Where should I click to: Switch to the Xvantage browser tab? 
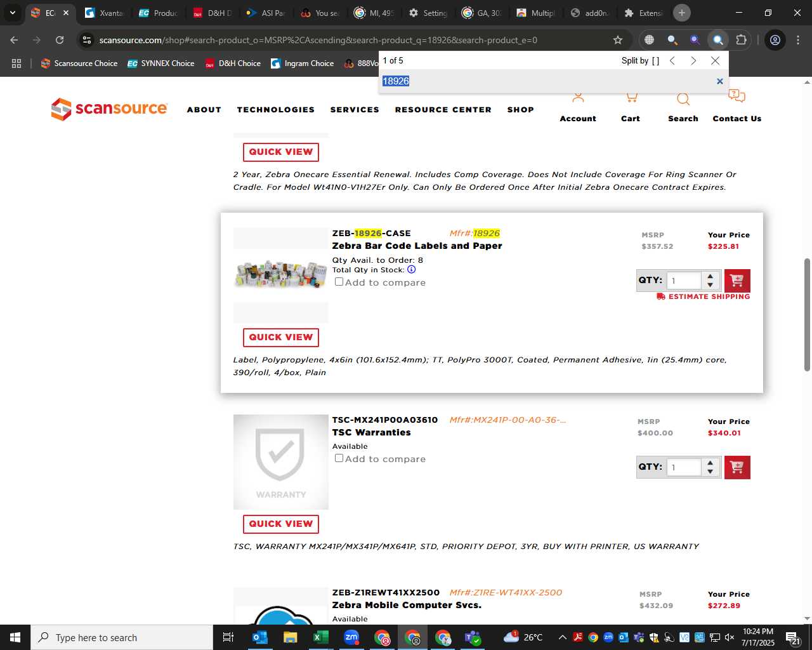click(x=105, y=13)
